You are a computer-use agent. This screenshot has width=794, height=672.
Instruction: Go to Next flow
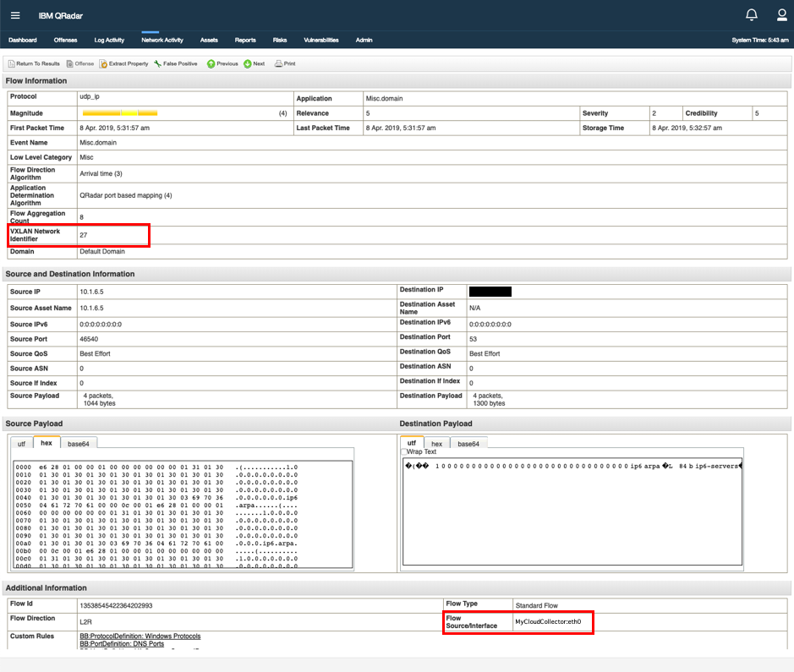coord(255,63)
